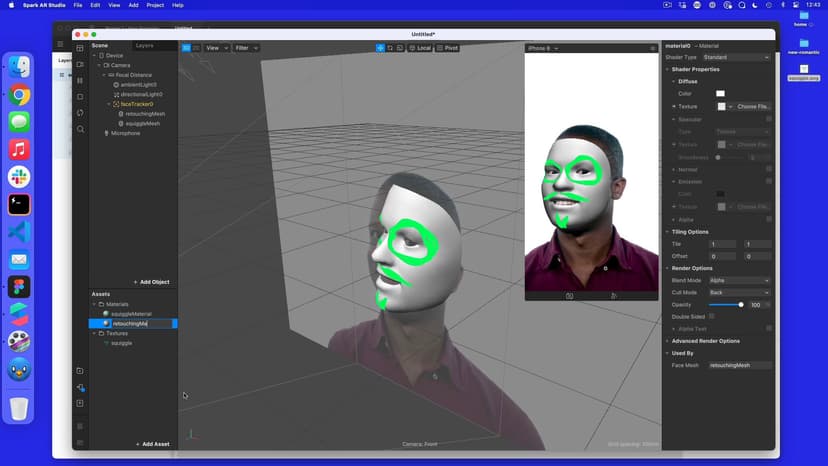This screenshot has height=466, width=828.
Task: Open the Project menu
Action: click(155, 5)
